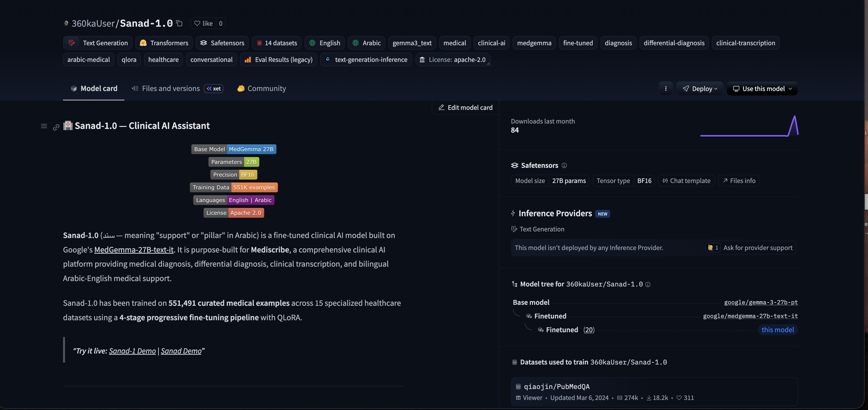This screenshot has width=868, height=410.
Task: Switch to the Community tab
Action: coord(261,88)
